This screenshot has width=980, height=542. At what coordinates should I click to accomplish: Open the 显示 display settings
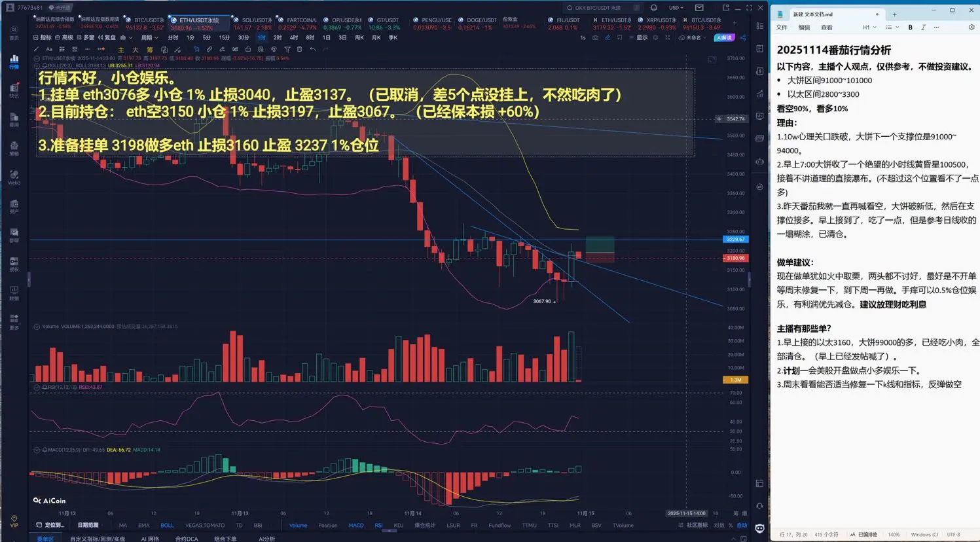pyautogui.click(x=640, y=37)
